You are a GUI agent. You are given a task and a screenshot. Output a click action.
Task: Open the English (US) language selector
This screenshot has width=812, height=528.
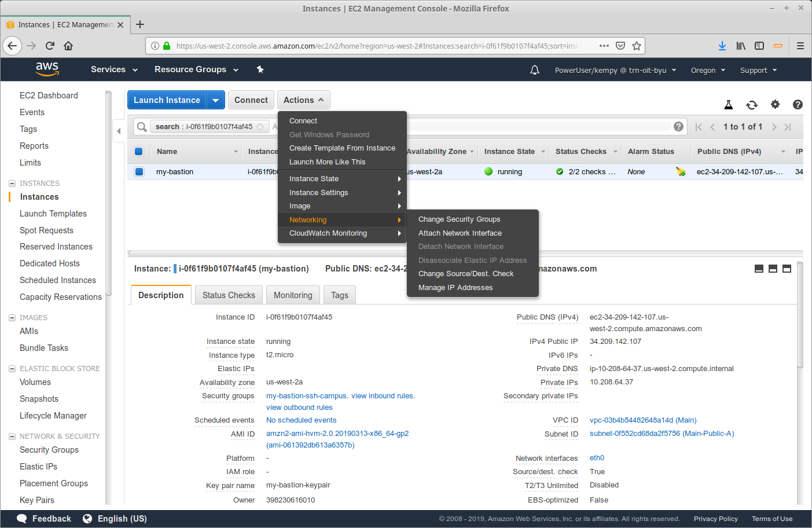pos(122,519)
